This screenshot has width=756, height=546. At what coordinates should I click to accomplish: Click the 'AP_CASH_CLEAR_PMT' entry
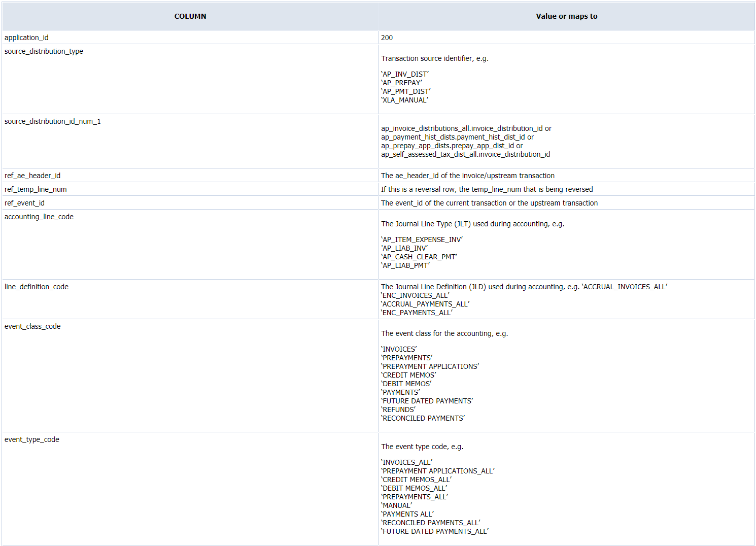pyautogui.click(x=419, y=256)
